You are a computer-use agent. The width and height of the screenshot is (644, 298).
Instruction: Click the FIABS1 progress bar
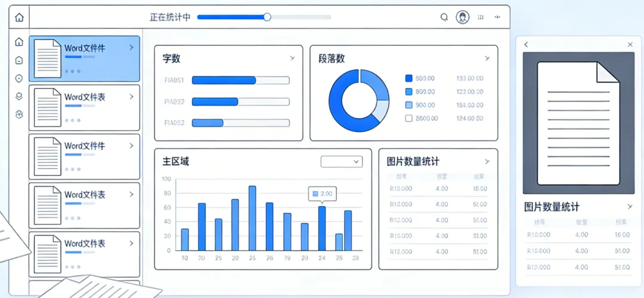click(x=241, y=80)
